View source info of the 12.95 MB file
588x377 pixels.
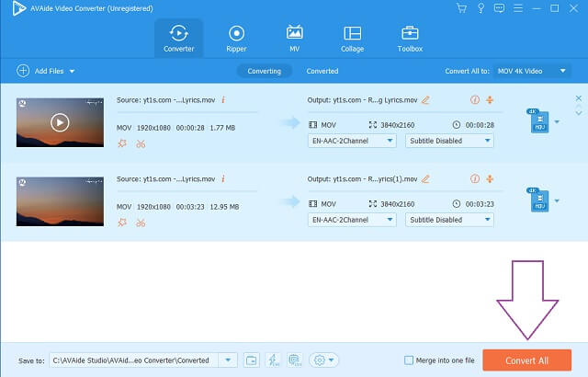pos(223,179)
